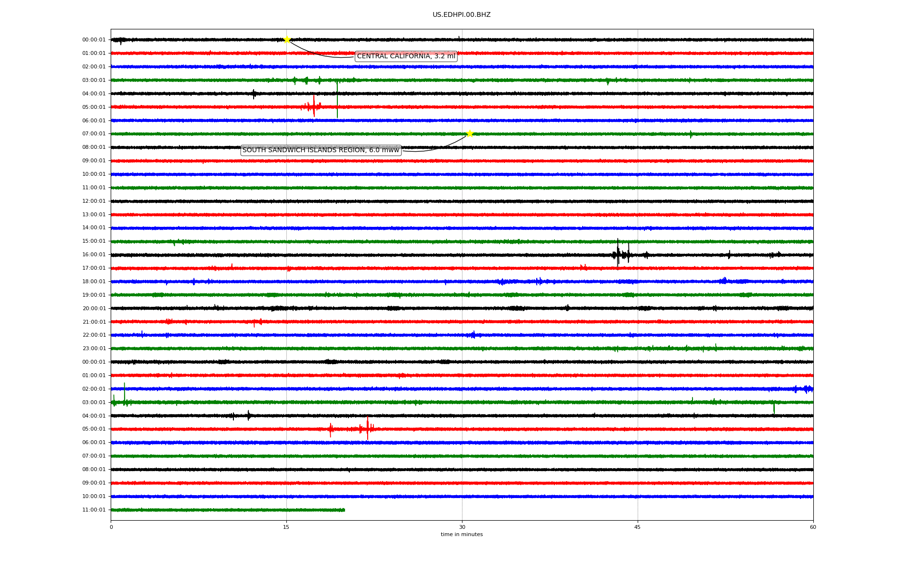Click the 60 minute x-axis tick label
924x578 pixels.
813,527
